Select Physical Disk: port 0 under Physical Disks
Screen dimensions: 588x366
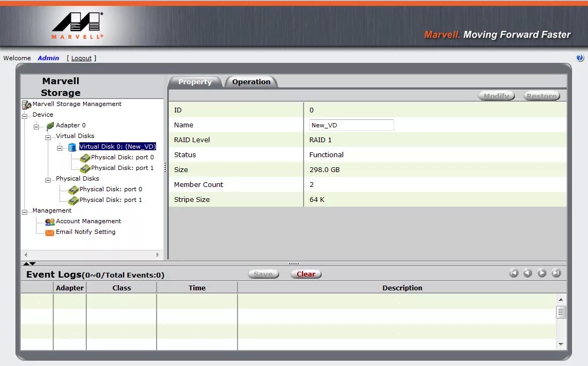tap(111, 189)
